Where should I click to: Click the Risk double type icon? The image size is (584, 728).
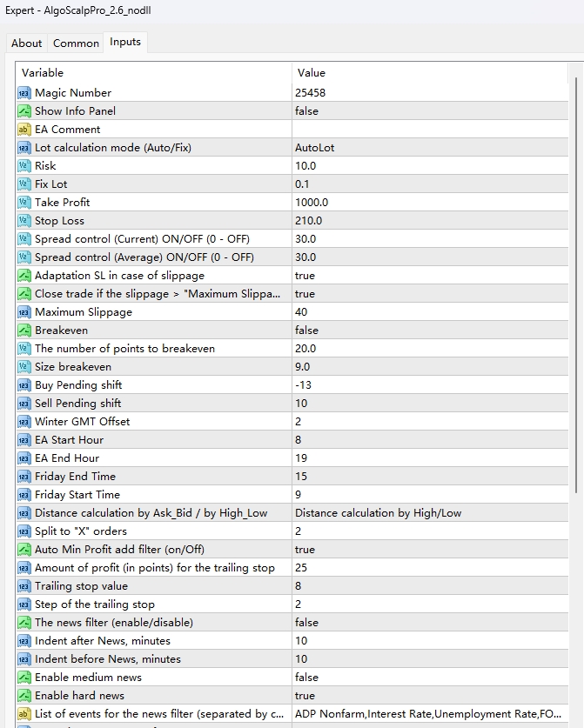pyautogui.click(x=24, y=166)
